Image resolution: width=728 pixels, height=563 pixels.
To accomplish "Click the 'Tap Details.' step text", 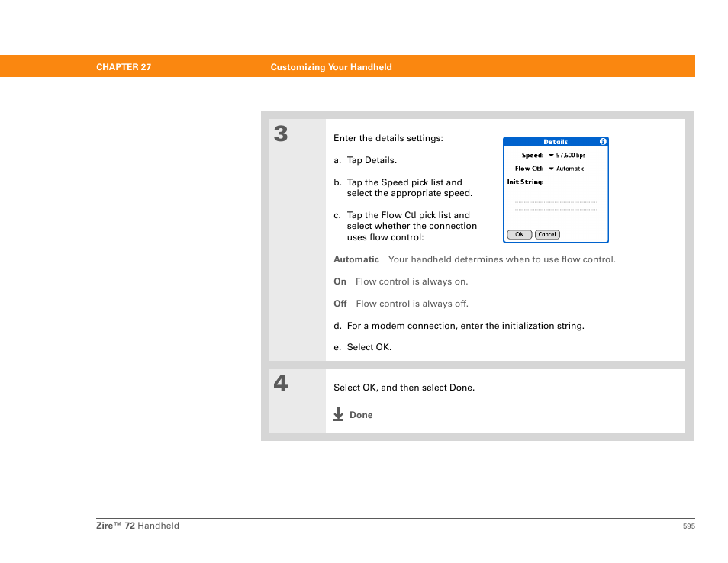I will coord(372,160).
